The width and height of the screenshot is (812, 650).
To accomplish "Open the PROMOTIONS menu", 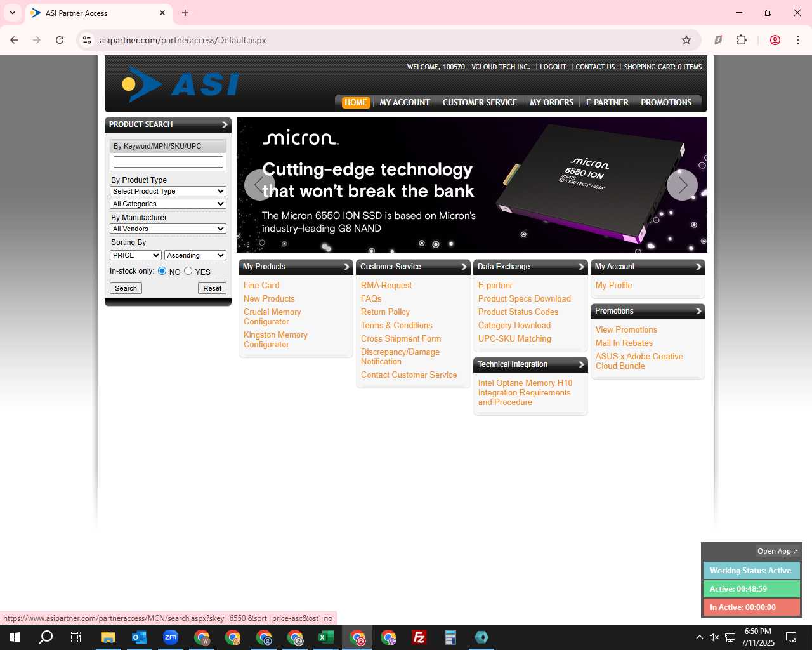I will click(666, 102).
